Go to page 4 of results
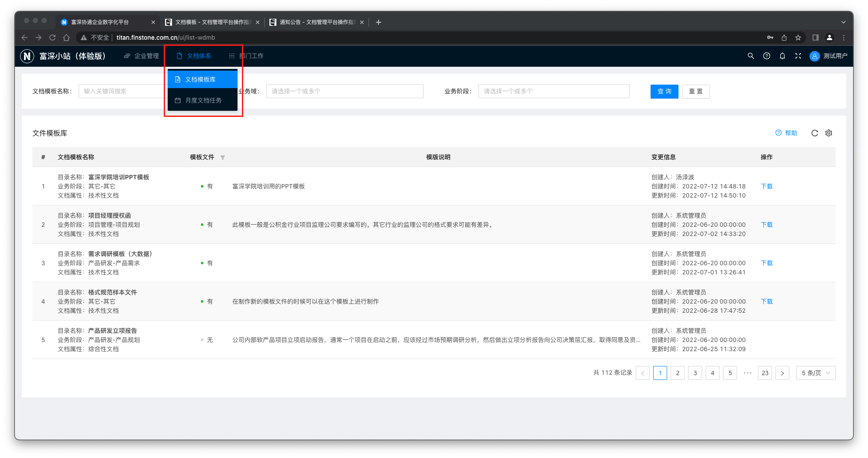Screen dimensions: 868x458 713,373
